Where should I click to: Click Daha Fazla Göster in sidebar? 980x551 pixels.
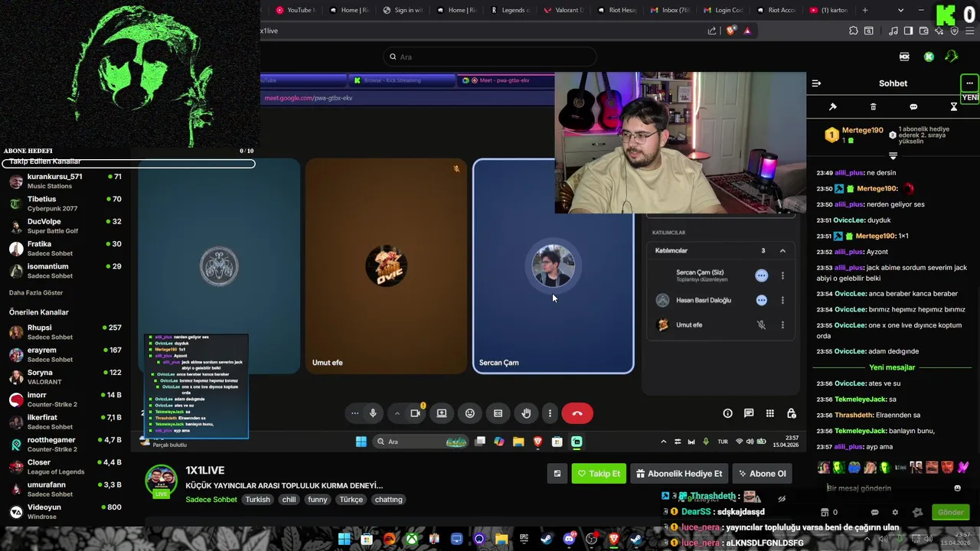coord(36,293)
